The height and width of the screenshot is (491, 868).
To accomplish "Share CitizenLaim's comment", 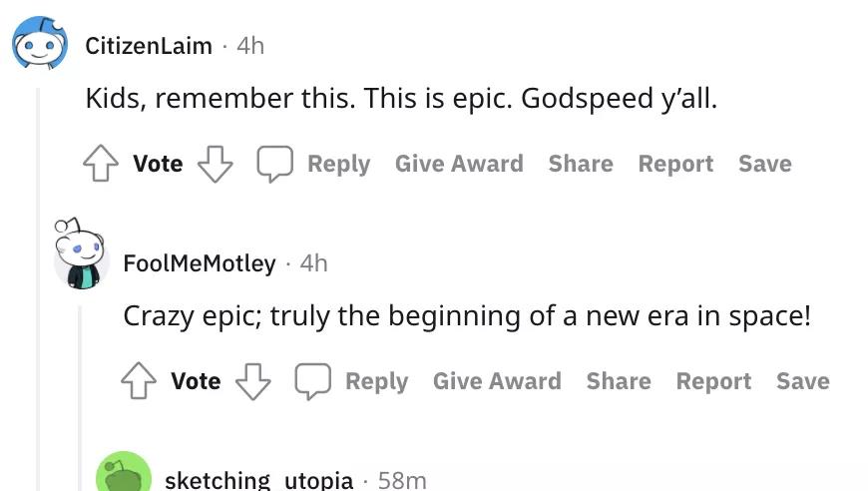I will point(581,164).
